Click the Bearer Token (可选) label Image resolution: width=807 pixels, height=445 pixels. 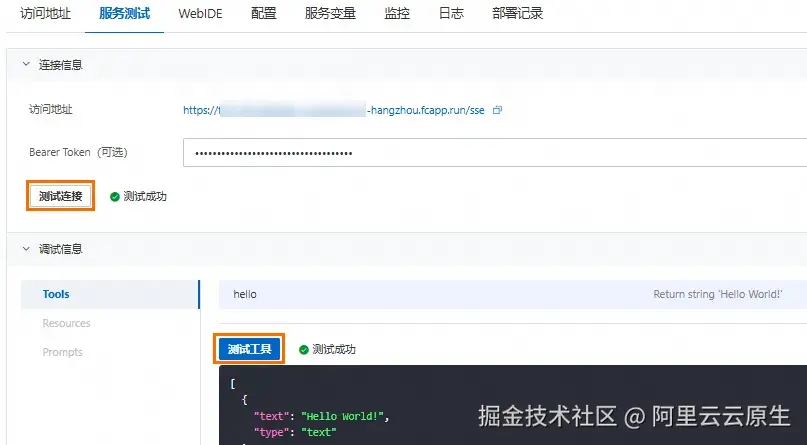click(78, 152)
